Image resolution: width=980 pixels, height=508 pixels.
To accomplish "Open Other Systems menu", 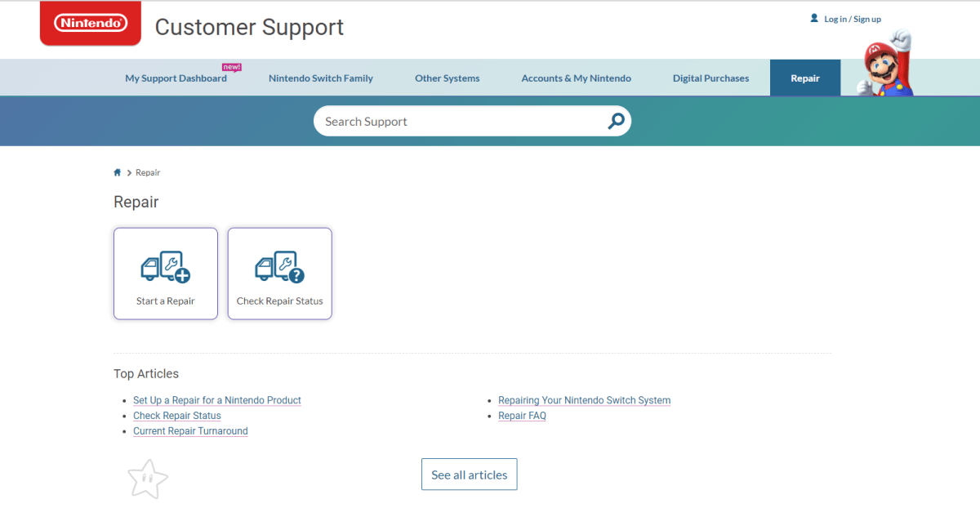I will [x=448, y=78].
